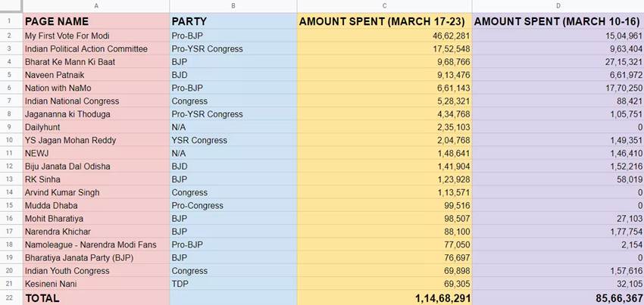Click the TOTAL label cell
644x305 pixels.
point(95,298)
